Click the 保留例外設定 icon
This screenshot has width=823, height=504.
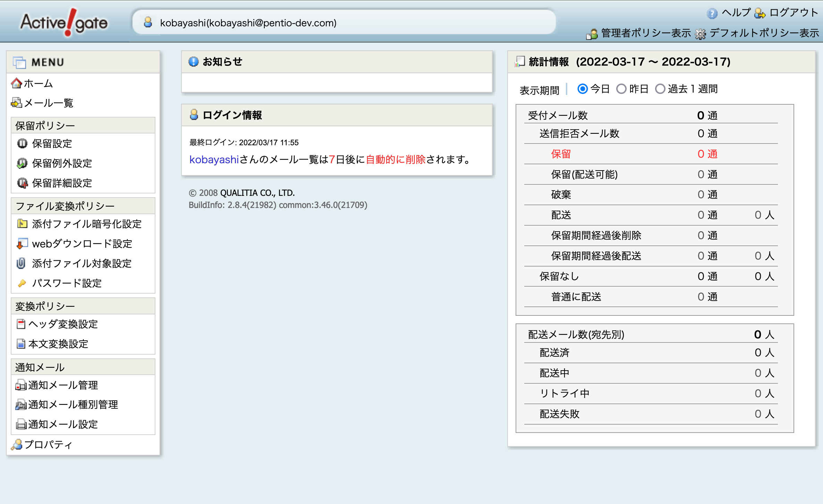(x=22, y=163)
